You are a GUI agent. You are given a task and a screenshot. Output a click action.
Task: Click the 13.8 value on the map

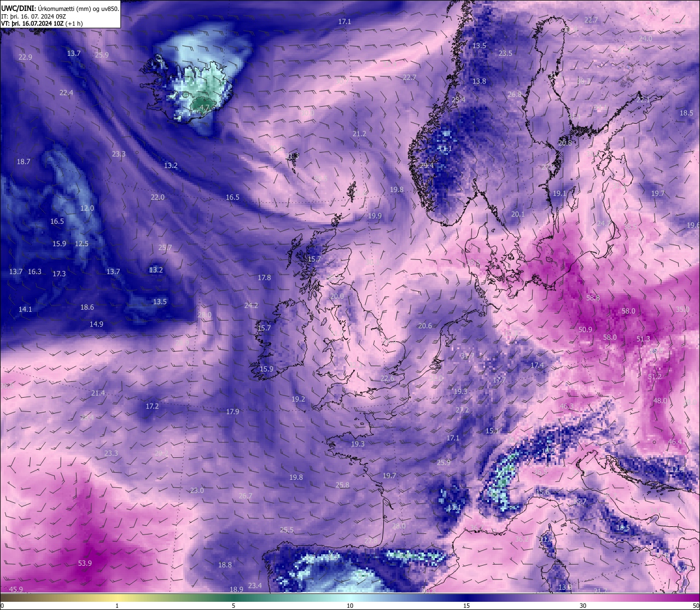point(479,81)
